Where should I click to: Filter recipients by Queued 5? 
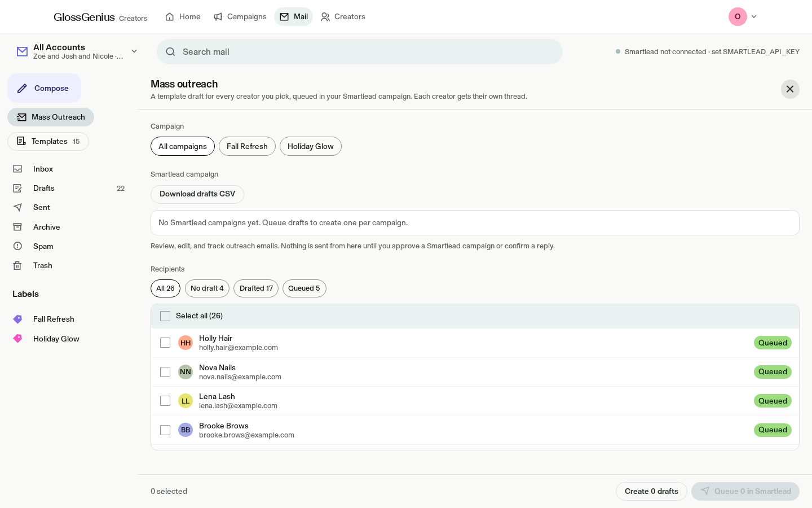304,288
